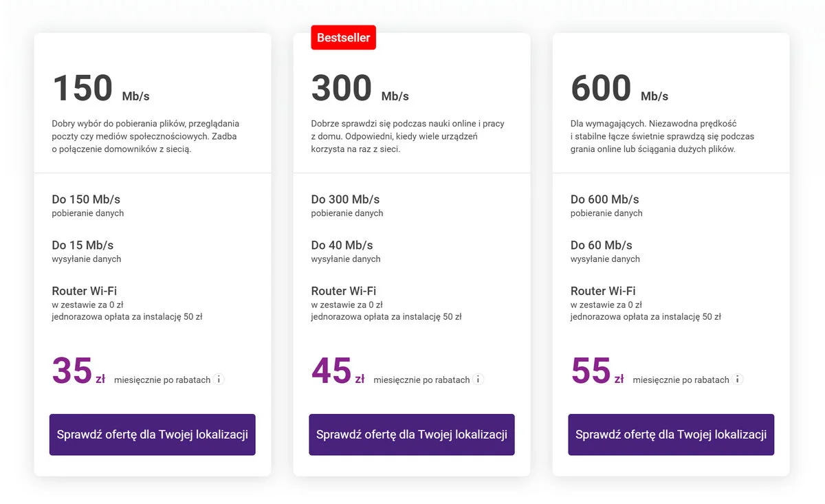Click the 55 zł price on the right card
The width and height of the screenshot is (825, 504).
[591, 371]
